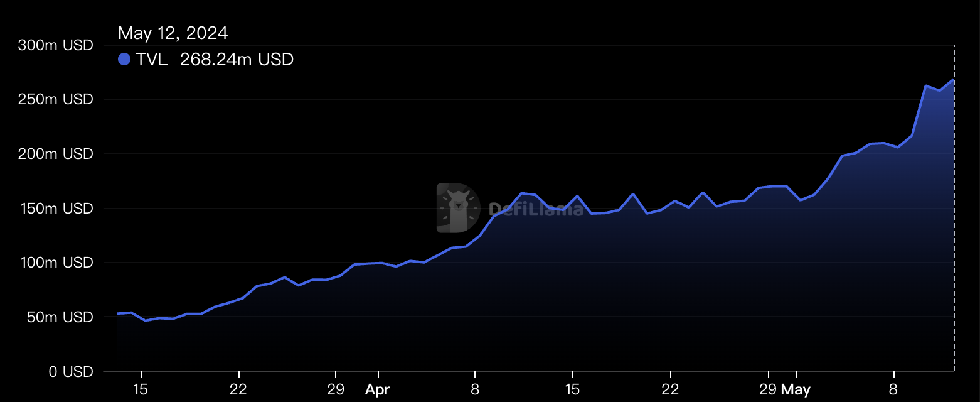
Task: Click the blue TVL legend dot
Action: [124, 60]
